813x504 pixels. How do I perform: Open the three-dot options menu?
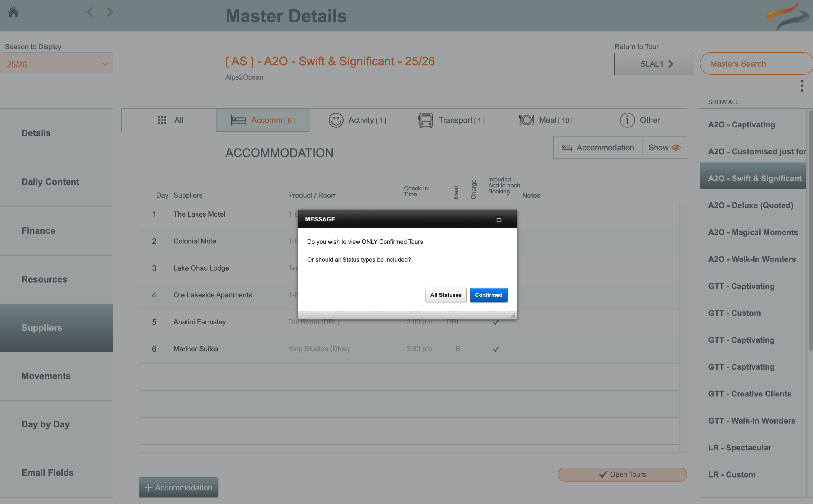coord(802,86)
